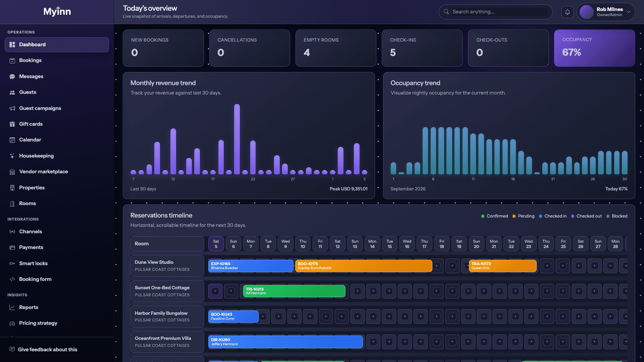Click the Payments card icon

click(12, 247)
